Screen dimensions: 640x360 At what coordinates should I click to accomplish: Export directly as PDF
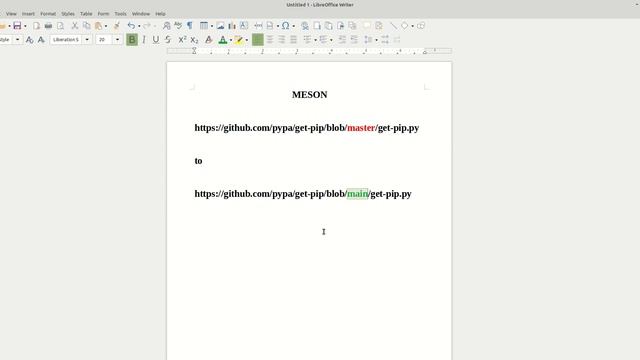point(36,26)
